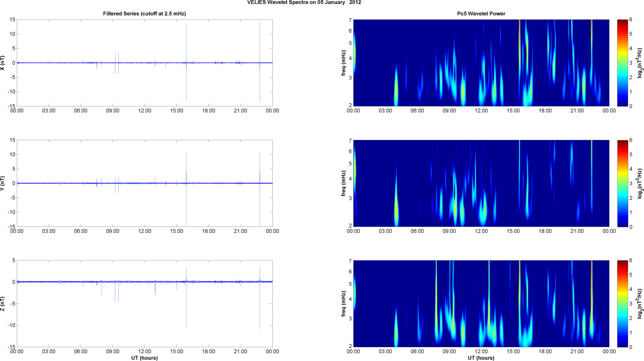Screen dimensions: 644x361
Task: Click the freq (mHz) label of top spectrogram
Action: point(343,63)
